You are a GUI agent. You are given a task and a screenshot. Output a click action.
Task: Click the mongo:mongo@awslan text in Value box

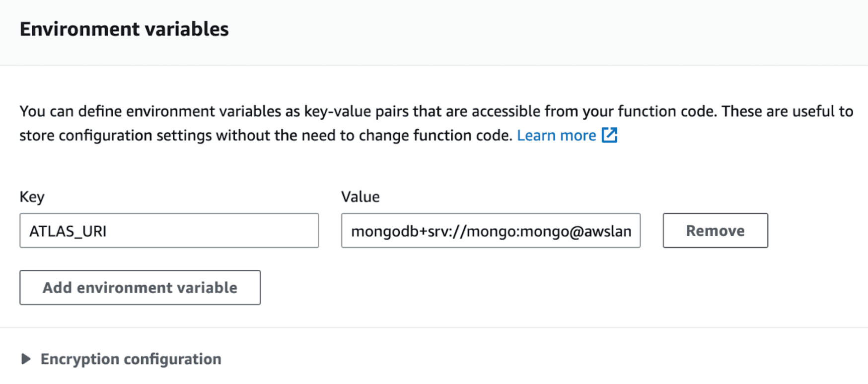point(551,231)
